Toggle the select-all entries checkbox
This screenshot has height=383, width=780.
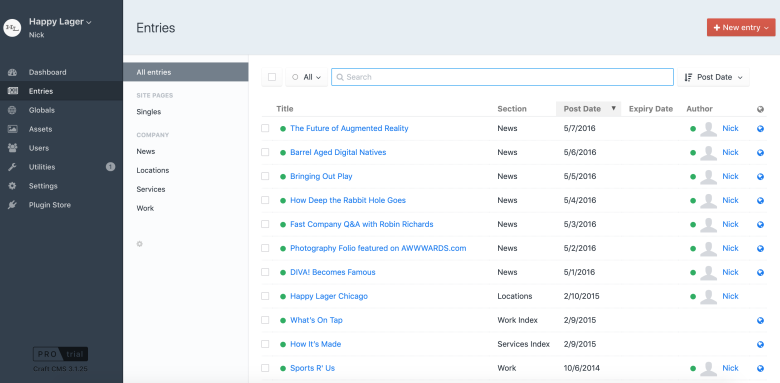[x=272, y=77]
